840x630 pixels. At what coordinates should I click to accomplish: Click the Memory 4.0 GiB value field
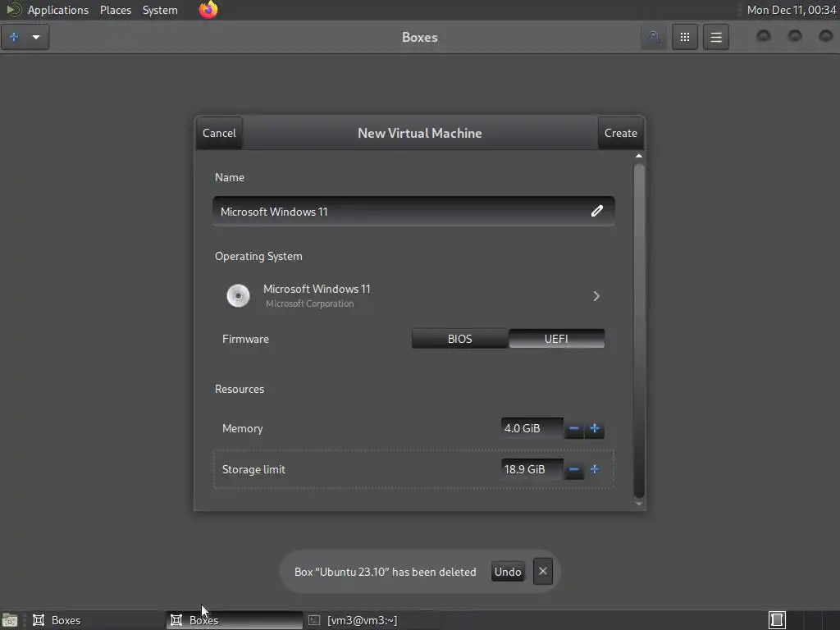[x=532, y=428]
